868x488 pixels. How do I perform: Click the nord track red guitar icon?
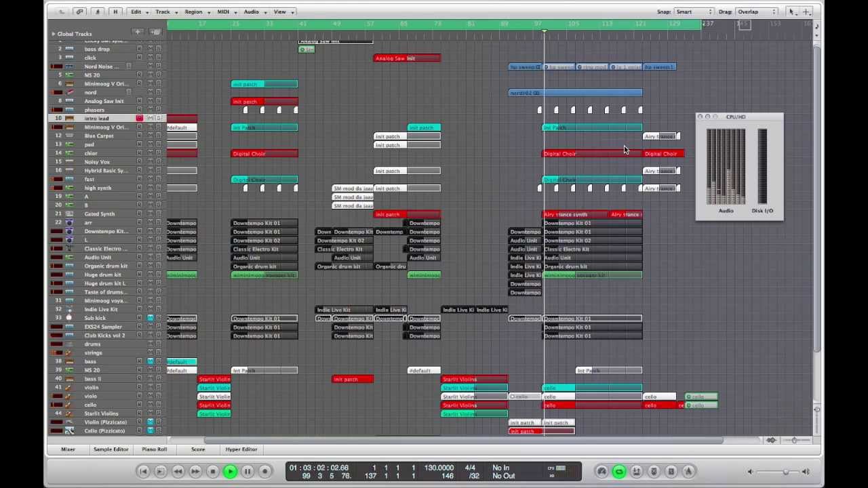click(69, 92)
